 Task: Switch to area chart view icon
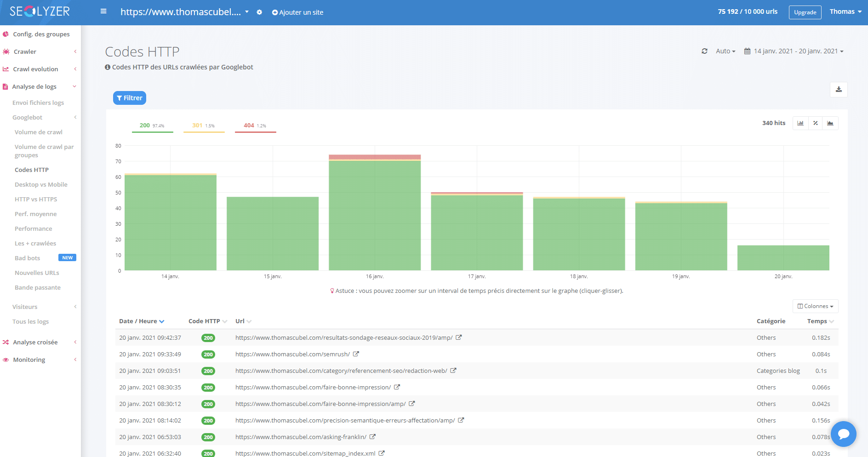(x=830, y=123)
